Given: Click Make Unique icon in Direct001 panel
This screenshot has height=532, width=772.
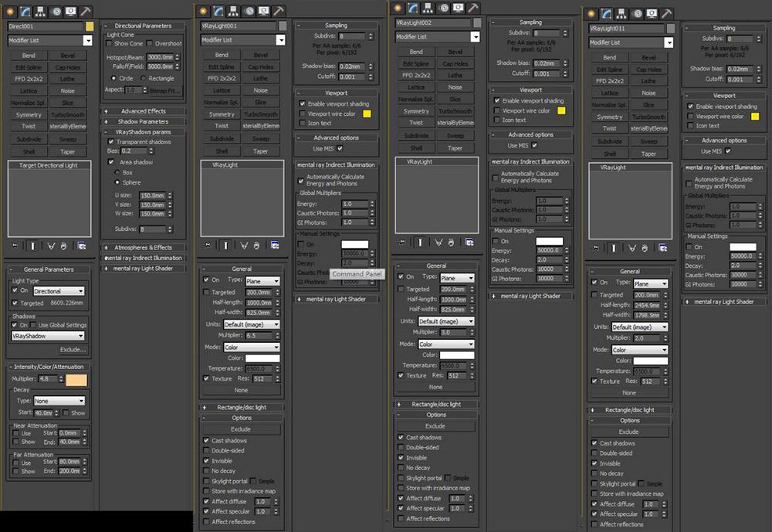Looking at the screenshot, I should point(51,246).
